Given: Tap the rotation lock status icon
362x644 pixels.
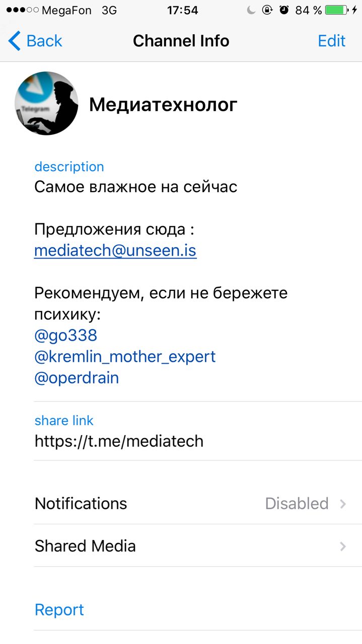Looking at the screenshot, I should (x=267, y=10).
